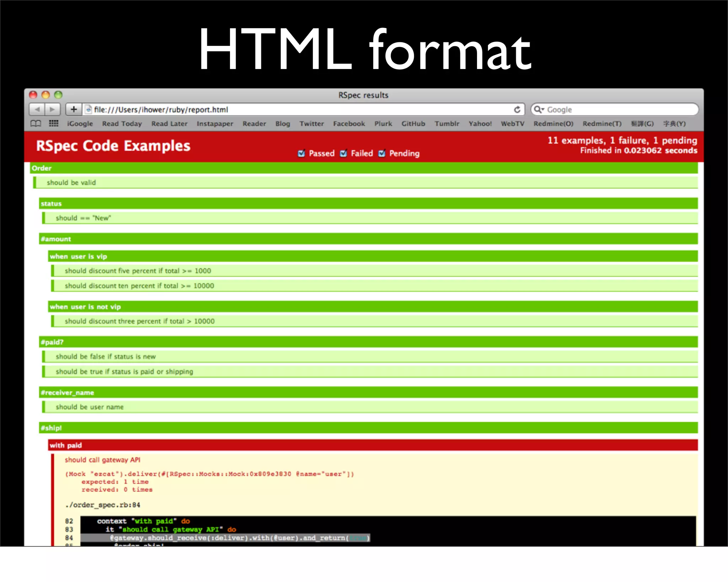Viewport: 728px width, 582px height.
Task: Select 'should discount ten percent' example row
Action: [374, 286]
